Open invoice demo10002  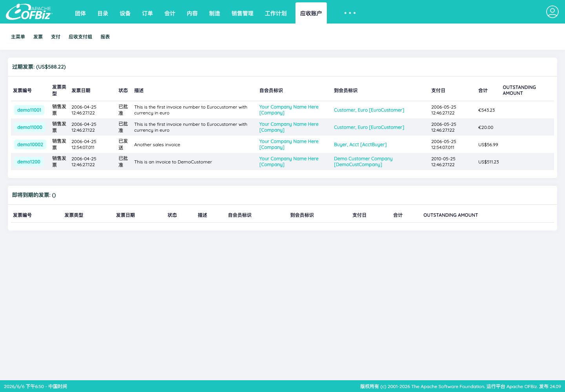click(x=30, y=145)
